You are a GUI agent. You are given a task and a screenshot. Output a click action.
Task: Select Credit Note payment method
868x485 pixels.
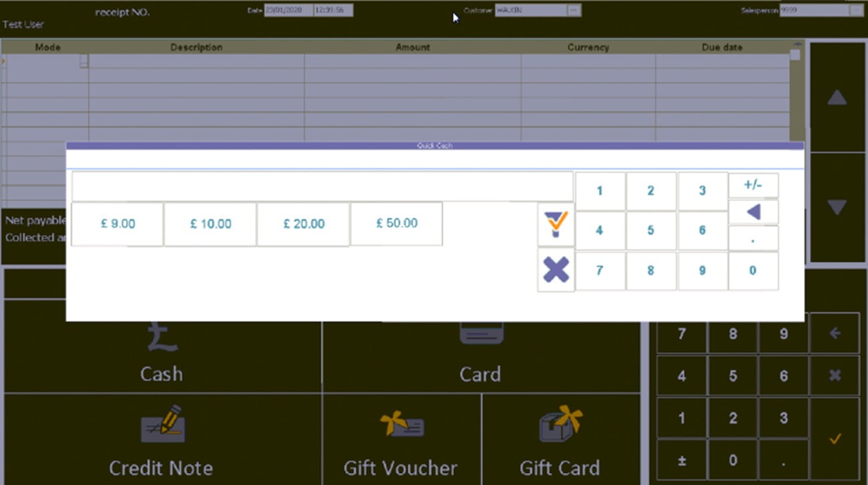click(x=162, y=440)
